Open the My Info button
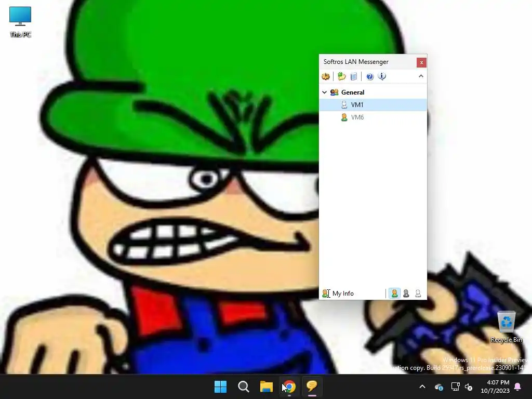532x399 pixels. click(x=338, y=294)
